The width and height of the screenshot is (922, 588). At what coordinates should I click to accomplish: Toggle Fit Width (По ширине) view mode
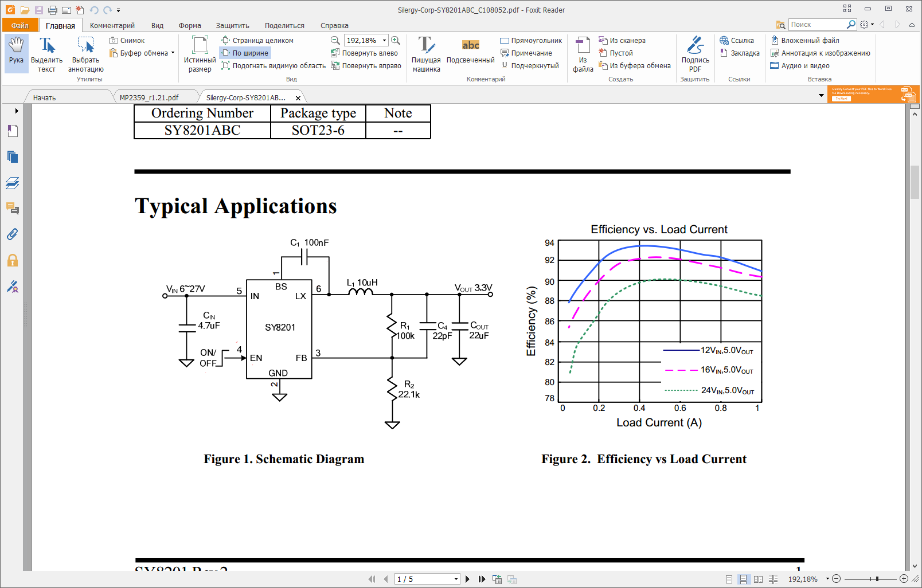point(245,53)
